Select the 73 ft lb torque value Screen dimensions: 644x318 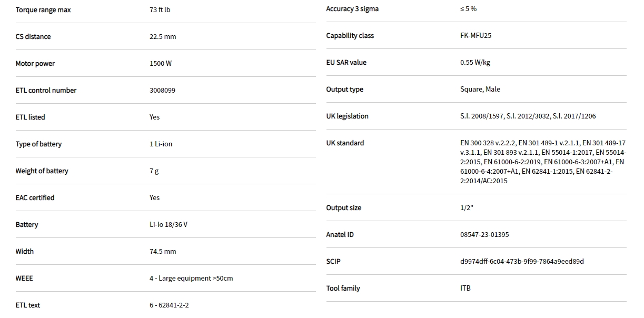[x=160, y=10]
